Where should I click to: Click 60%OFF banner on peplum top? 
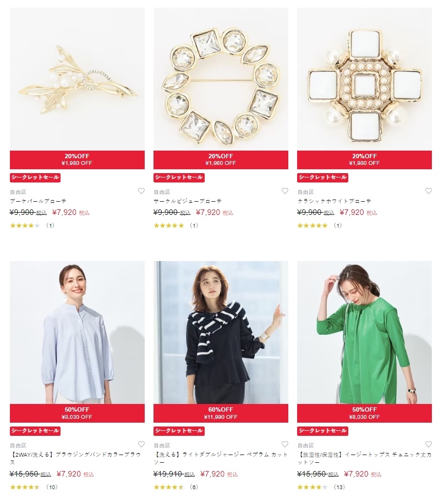point(221,413)
